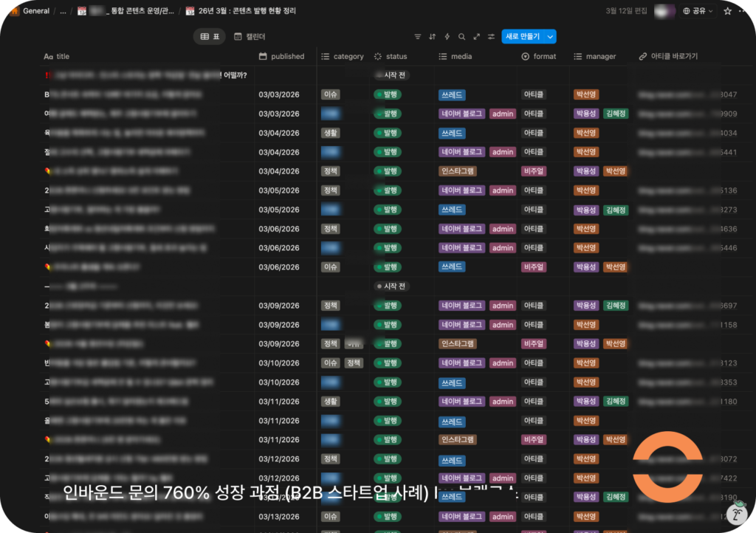The width and height of the screenshot is (756, 533).
Task: Expand the 새로 만들기 dropdown arrow
Action: (551, 37)
